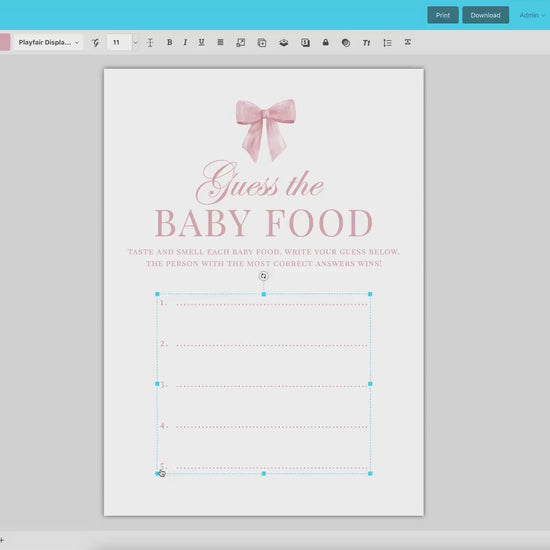Image resolution: width=550 pixels, height=550 pixels.
Task: Toggle underline formatting
Action: 201,42
